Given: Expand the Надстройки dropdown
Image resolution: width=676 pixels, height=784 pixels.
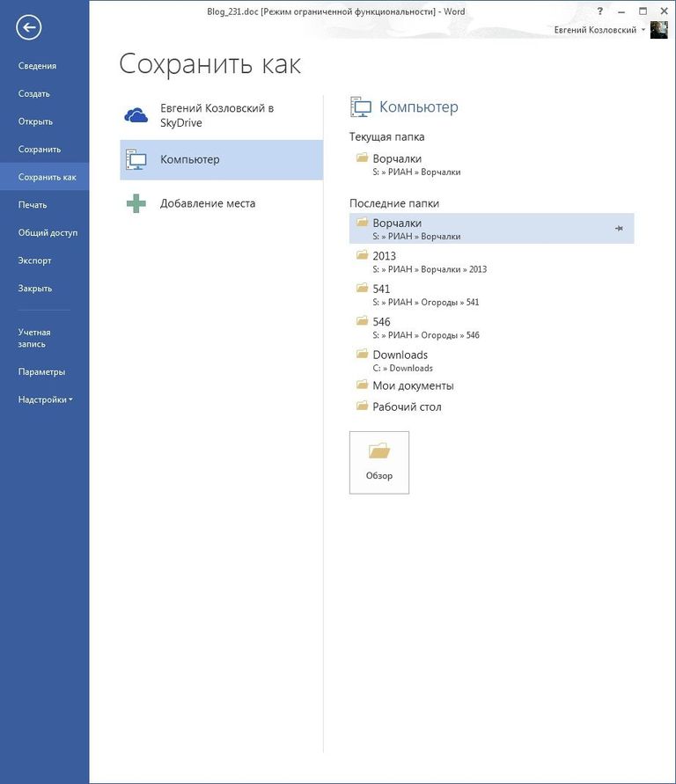Looking at the screenshot, I should 45,399.
